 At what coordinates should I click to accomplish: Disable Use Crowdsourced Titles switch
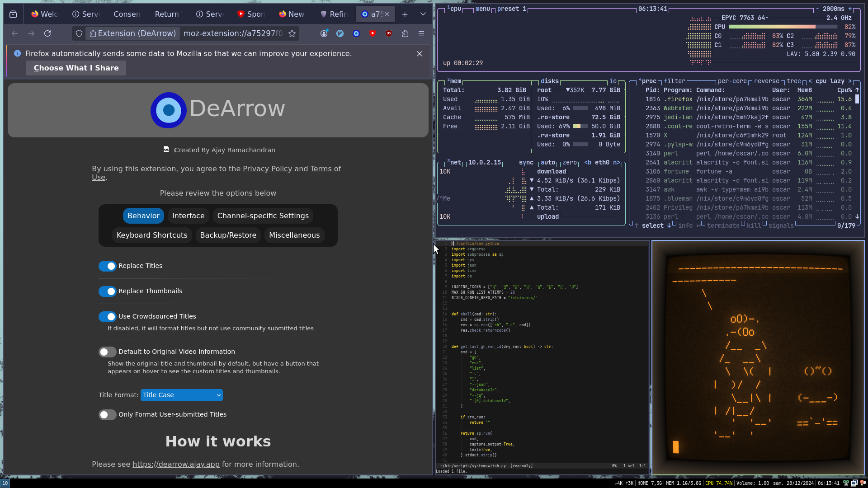[x=108, y=317]
